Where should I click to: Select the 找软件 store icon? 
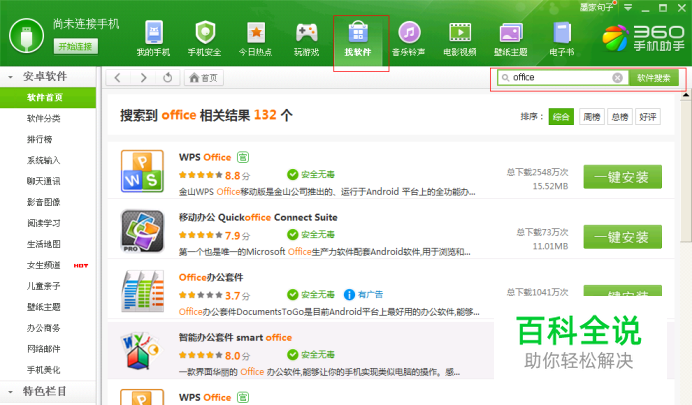pyautogui.click(x=358, y=33)
